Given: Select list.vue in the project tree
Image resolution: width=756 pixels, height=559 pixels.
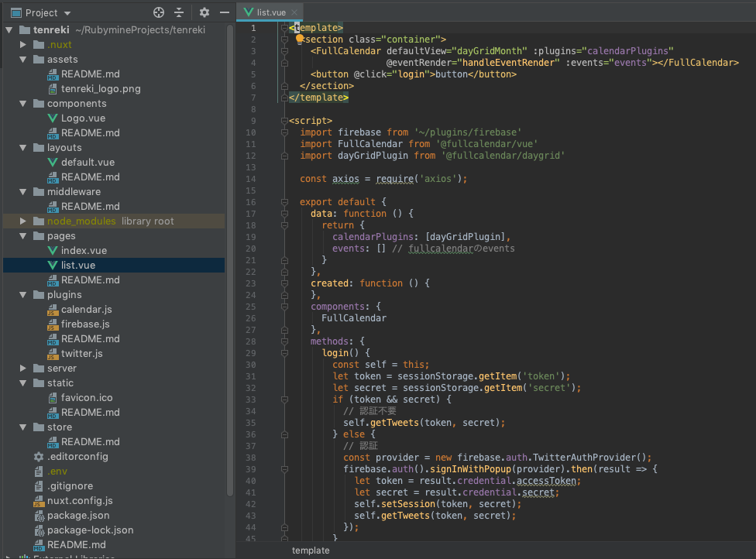Looking at the screenshot, I should coord(114,265).
